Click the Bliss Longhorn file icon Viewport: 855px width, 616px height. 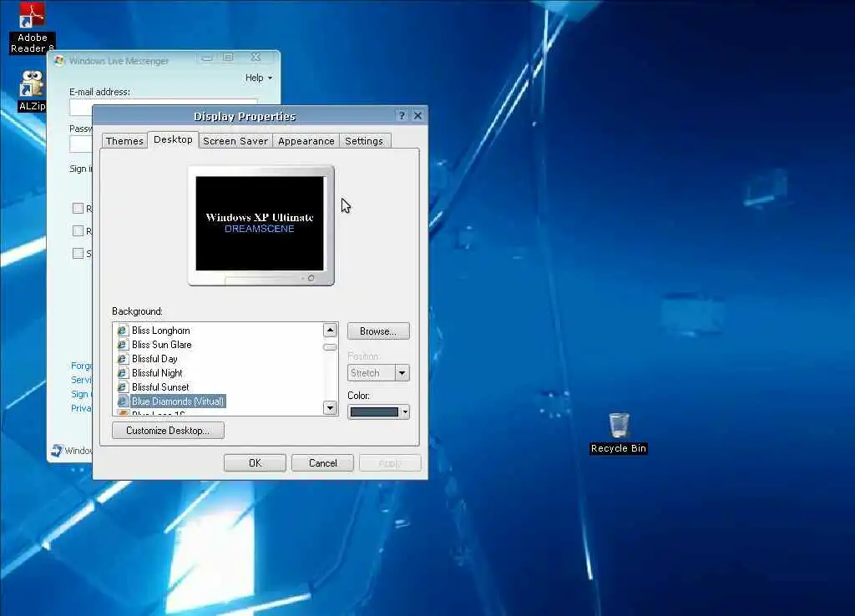122,331
